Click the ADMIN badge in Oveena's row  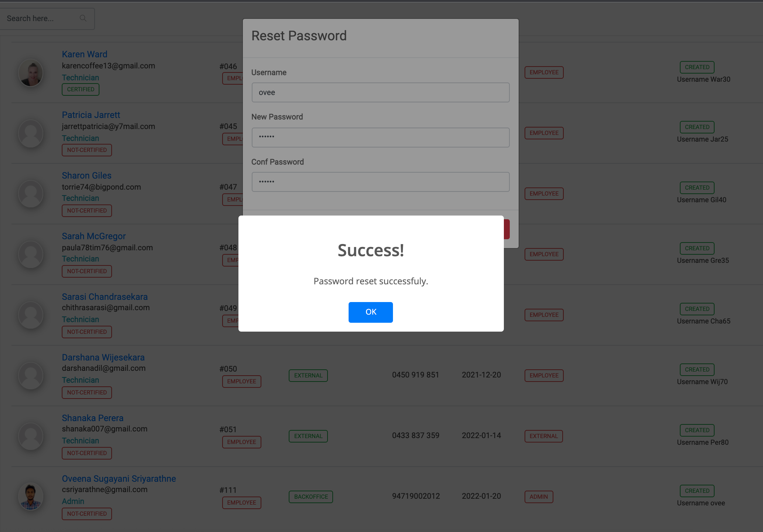[538, 497]
